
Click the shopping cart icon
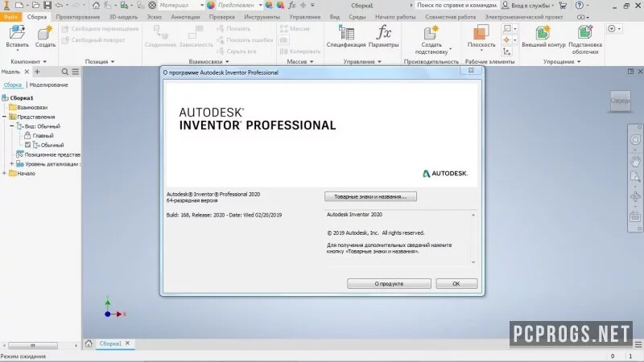click(x=563, y=6)
